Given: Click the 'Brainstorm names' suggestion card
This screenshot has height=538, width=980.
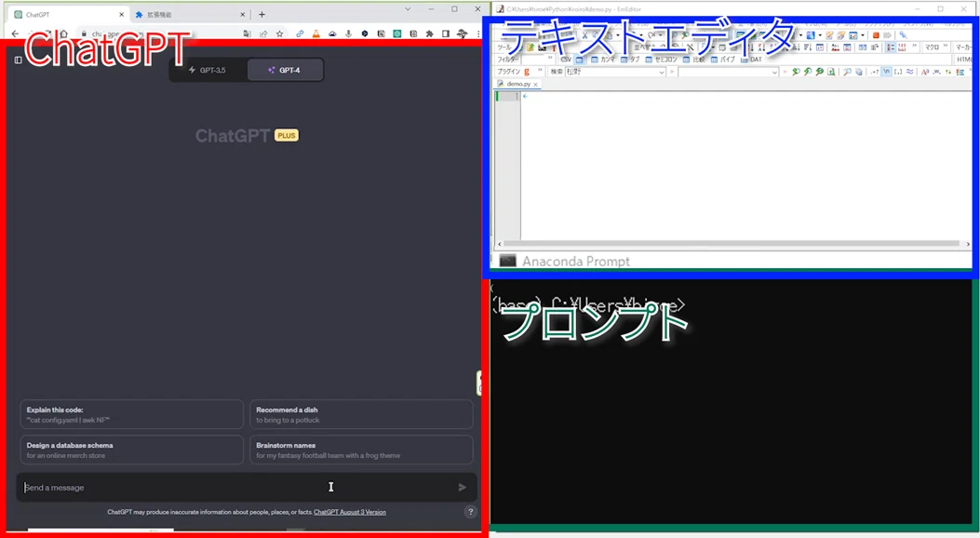Looking at the screenshot, I should (x=360, y=450).
